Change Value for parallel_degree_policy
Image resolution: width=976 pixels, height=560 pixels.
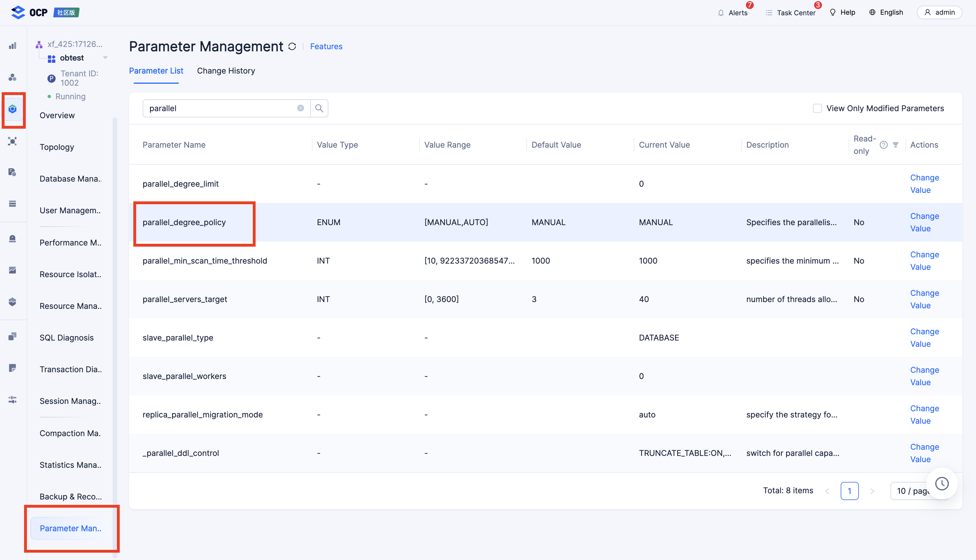pos(924,222)
